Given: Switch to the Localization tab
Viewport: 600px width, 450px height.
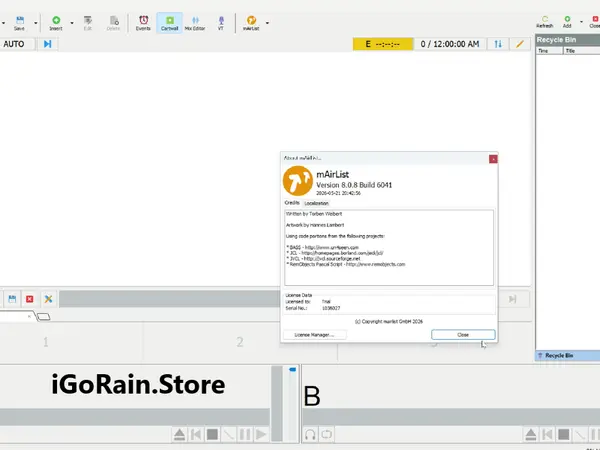Looking at the screenshot, I should coord(316,203).
